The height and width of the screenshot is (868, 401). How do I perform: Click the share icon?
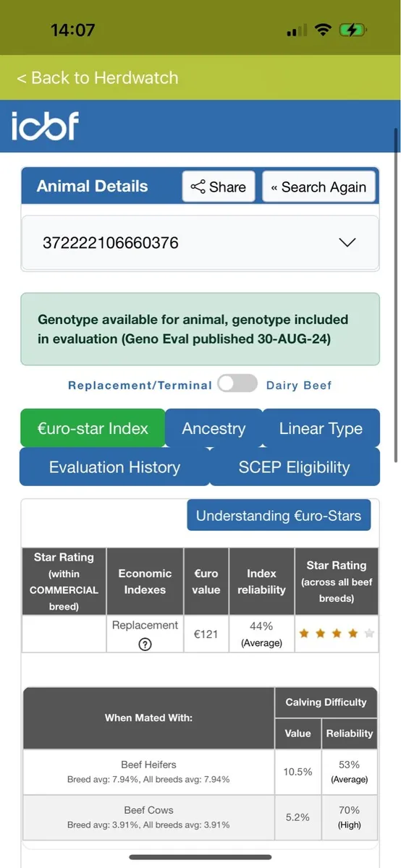pyautogui.click(x=198, y=187)
